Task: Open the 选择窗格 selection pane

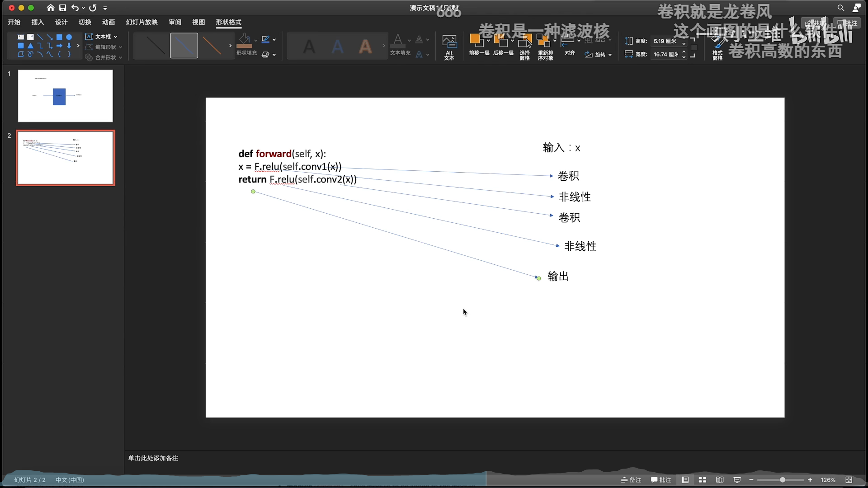Action: tap(525, 47)
